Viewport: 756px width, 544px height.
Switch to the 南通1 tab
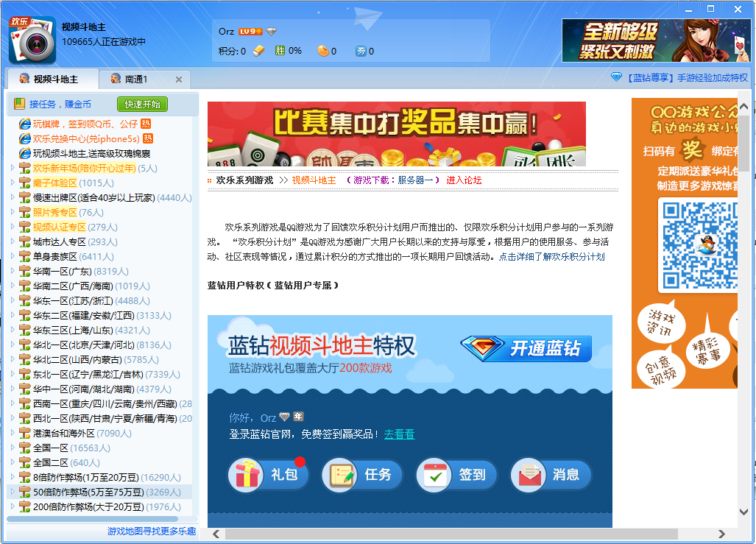(x=135, y=80)
